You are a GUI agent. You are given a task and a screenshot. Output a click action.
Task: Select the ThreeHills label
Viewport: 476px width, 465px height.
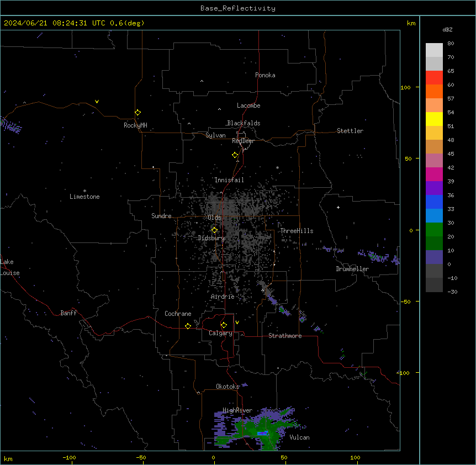click(x=297, y=231)
